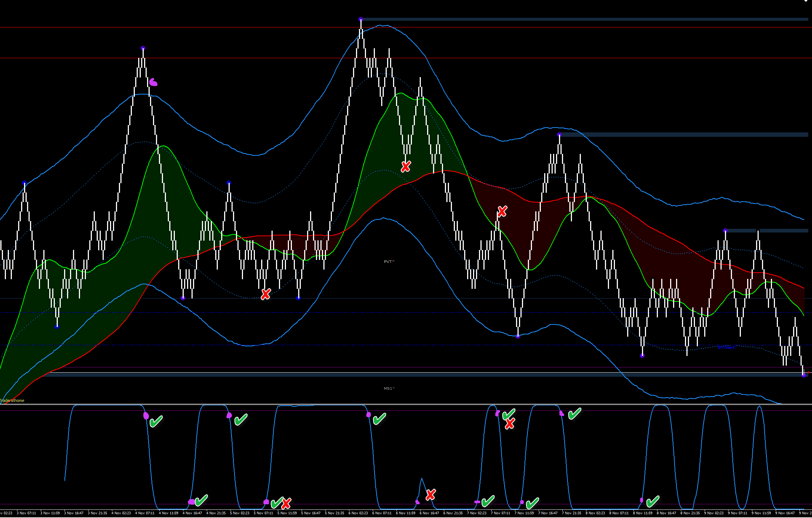Click the magenta arrow beside the first price peak
The width and height of the screenshot is (812, 518).
[x=153, y=82]
